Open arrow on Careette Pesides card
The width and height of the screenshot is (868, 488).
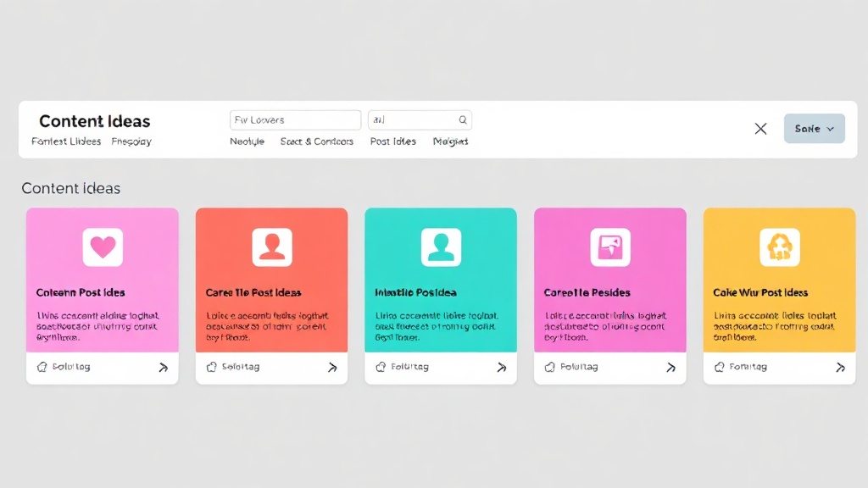[671, 367]
